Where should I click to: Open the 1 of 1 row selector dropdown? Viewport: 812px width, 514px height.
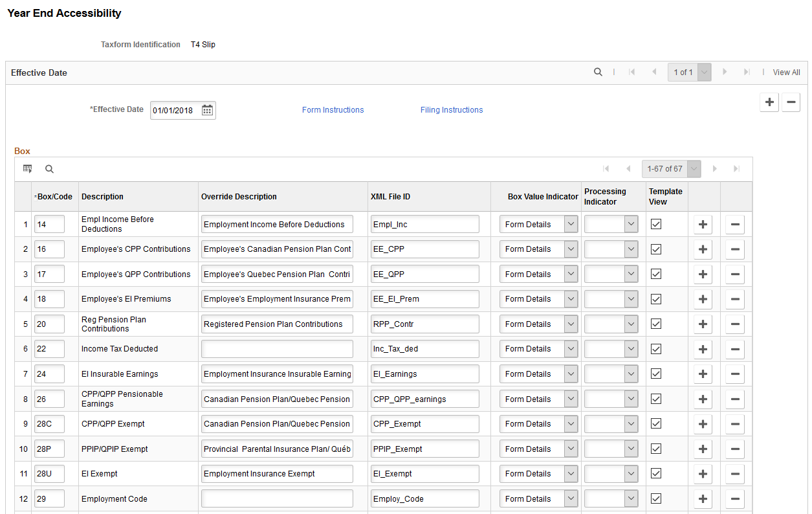pos(690,73)
